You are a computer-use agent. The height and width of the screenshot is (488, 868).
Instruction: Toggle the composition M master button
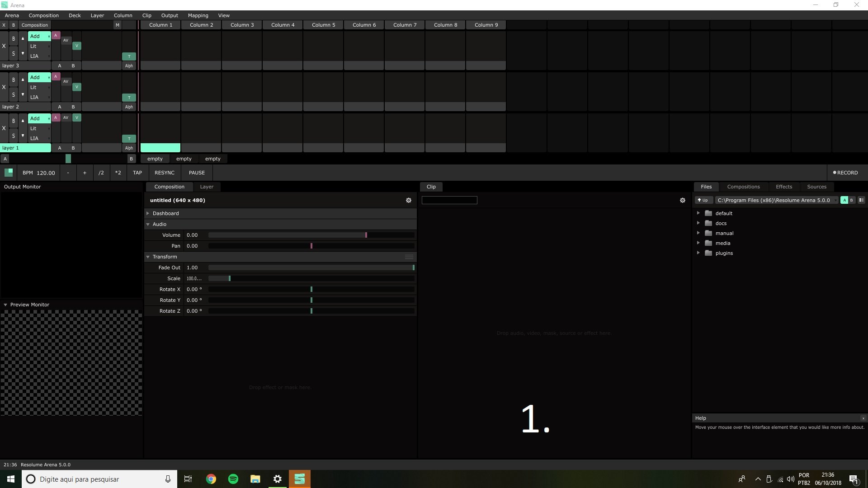118,25
